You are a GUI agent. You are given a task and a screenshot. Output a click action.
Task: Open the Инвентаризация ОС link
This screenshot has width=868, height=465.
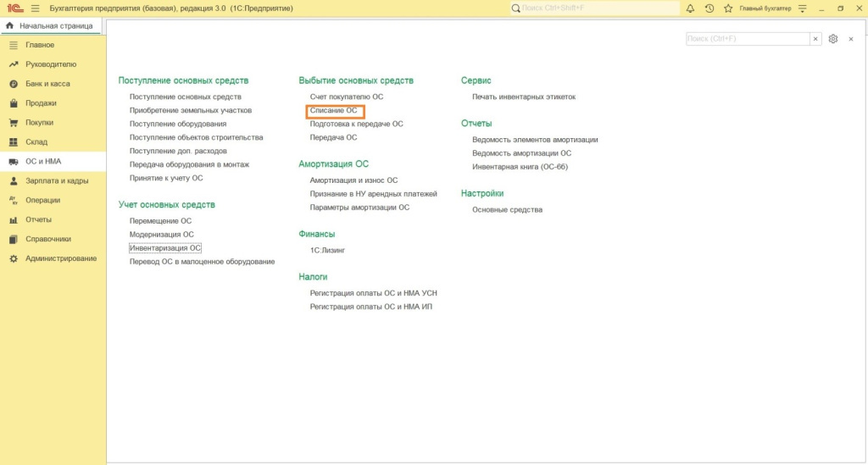coord(165,248)
